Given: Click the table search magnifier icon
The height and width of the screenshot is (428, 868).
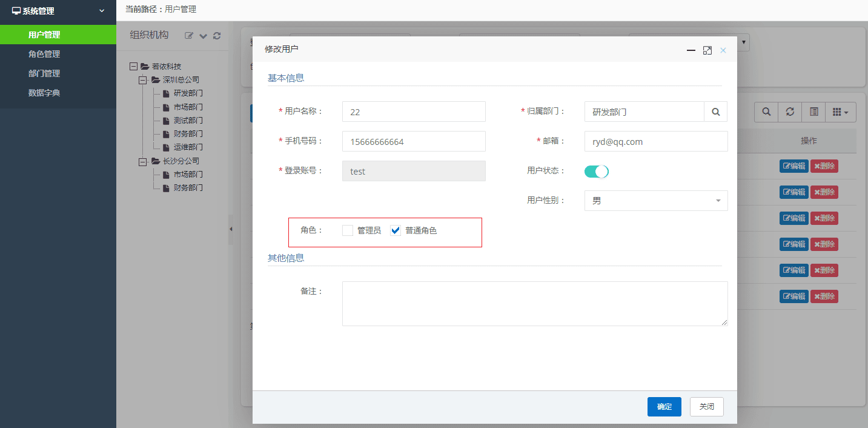Looking at the screenshot, I should click(x=766, y=112).
